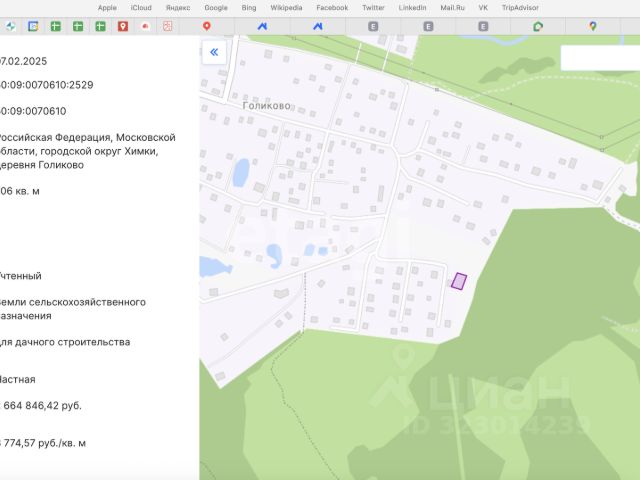Select the area value '06 кв. м'

(x=20, y=191)
